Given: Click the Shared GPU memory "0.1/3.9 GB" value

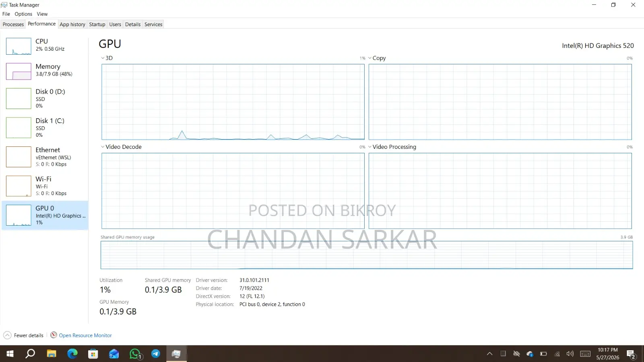Looking at the screenshot, I should pos(163,290).
